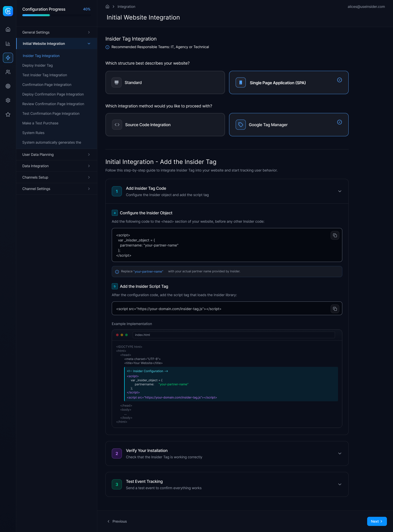Image resolution: width=393 pixels, height=532 pixels.
Task: Collapse Initial Website Integration section
Action: [x=57, y=44]
